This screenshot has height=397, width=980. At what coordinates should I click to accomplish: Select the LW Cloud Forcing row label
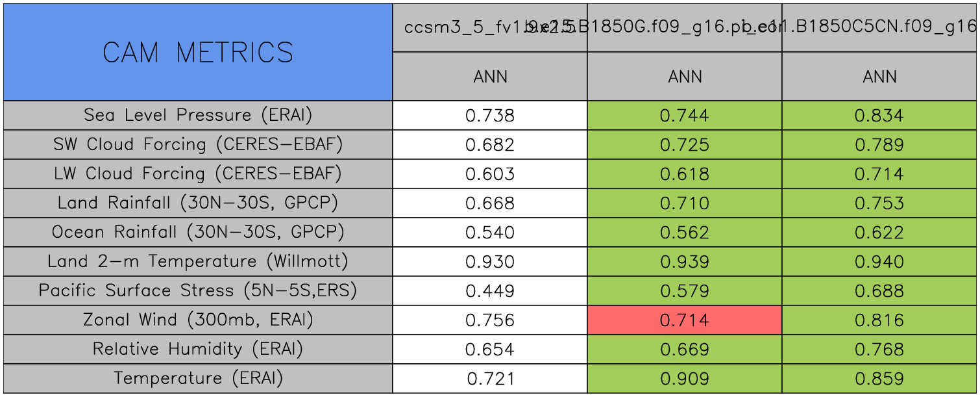[x=198, y=174]
